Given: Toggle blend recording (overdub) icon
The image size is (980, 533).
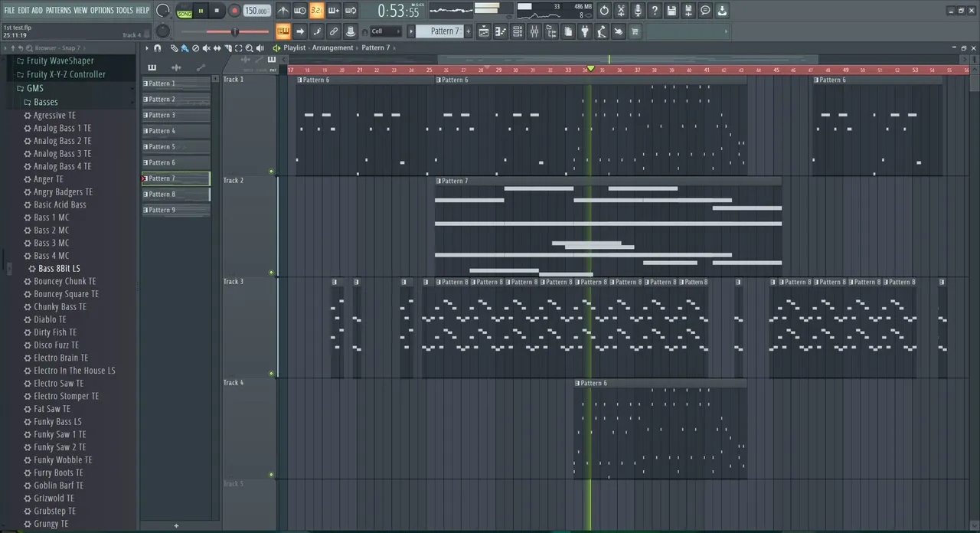Looking at the screenshot, I should pos(334,11).
